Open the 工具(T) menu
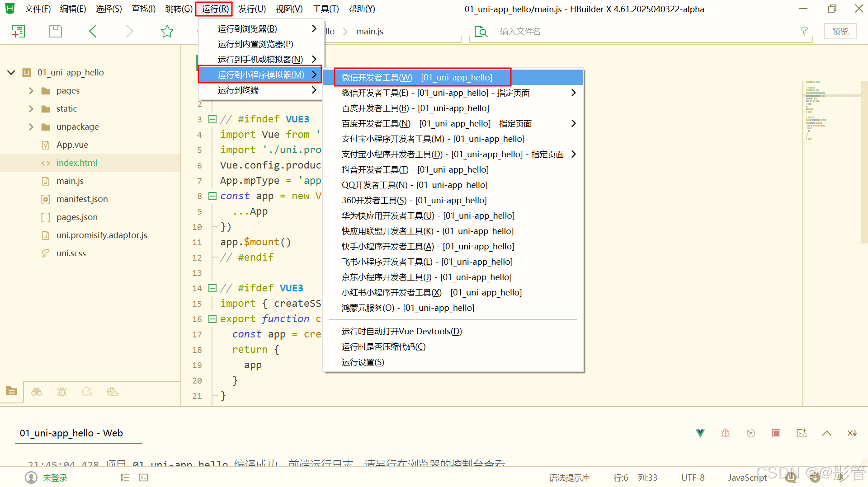 tap(325, 9)
